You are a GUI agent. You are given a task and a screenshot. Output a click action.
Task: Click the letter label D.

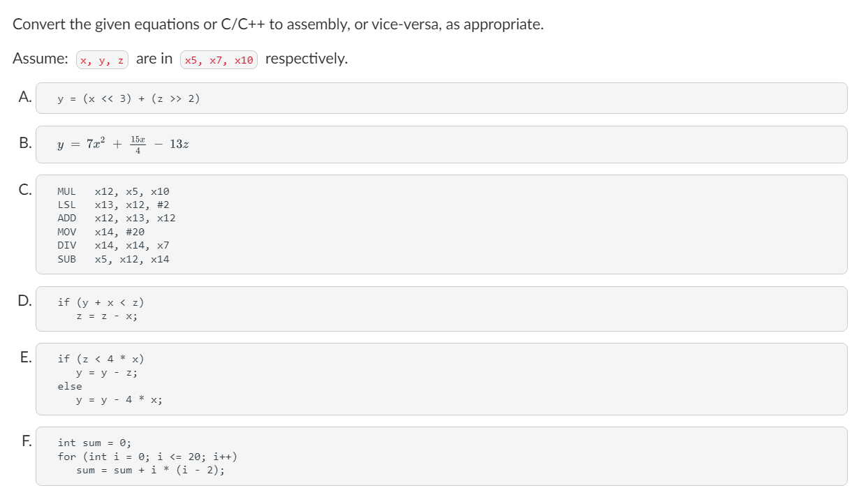pyautogui.click(x=24, y=301)
